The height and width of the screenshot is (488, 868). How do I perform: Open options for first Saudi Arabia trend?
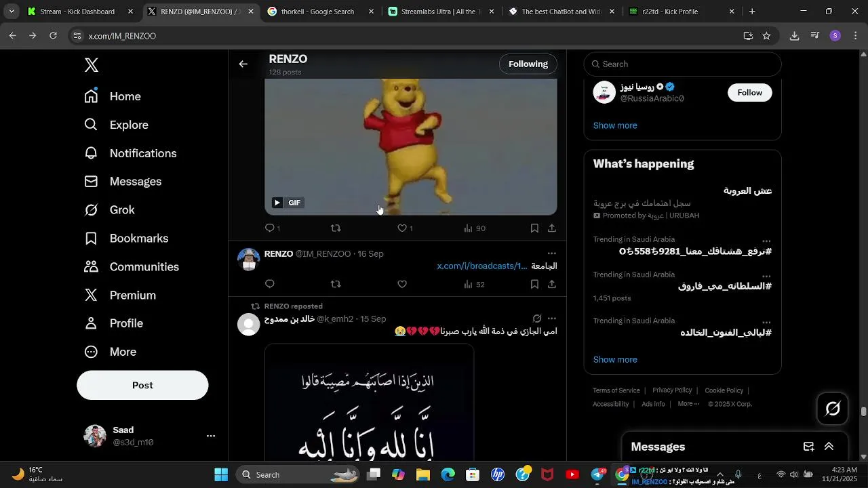pos(766,241)
